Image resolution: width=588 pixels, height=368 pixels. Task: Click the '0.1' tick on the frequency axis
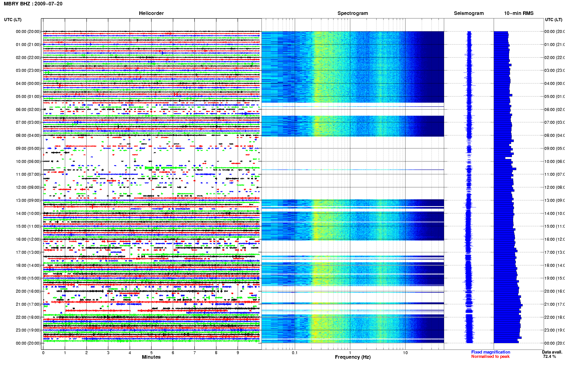click(295, 353)
